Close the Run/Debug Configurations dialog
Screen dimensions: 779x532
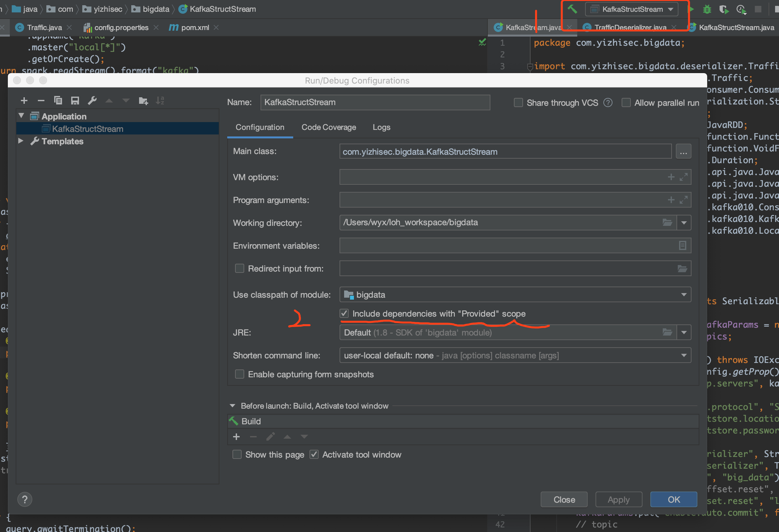coord(564,499)
